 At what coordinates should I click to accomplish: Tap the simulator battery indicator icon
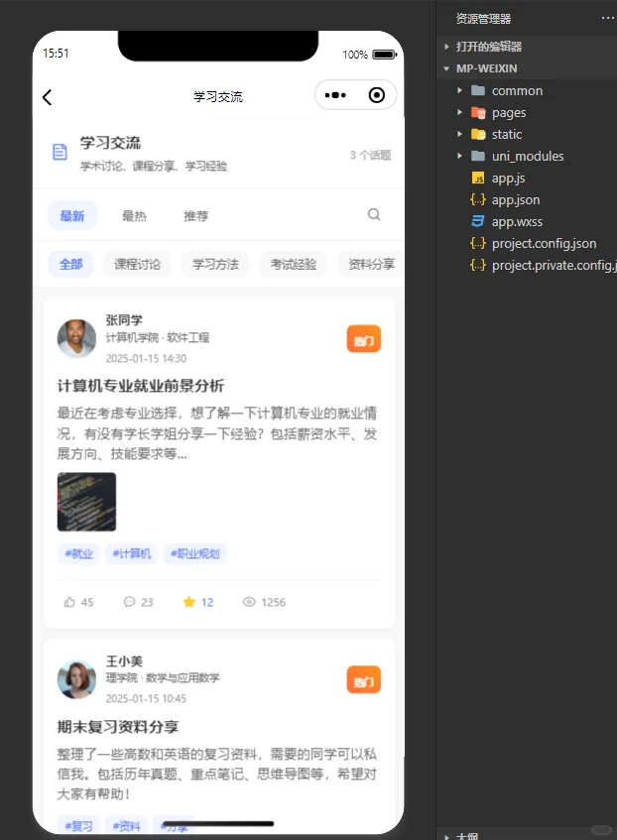pyautogui.click(x=384, y=55)
